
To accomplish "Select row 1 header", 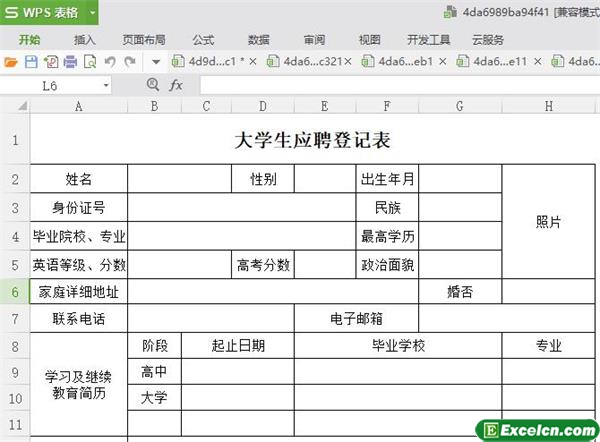I will [15, 140].
